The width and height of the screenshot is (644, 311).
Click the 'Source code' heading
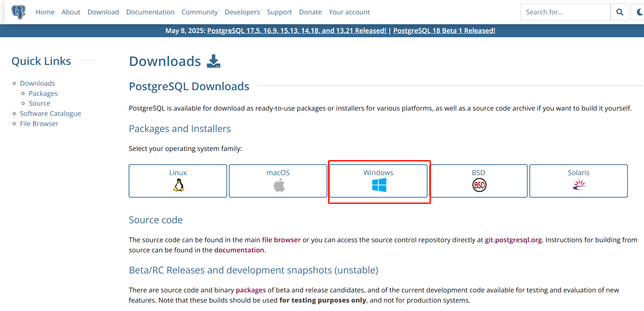coord(156,220)
